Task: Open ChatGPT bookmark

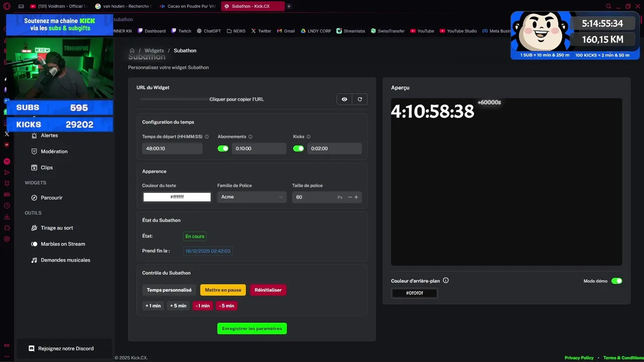Action: 209,31
